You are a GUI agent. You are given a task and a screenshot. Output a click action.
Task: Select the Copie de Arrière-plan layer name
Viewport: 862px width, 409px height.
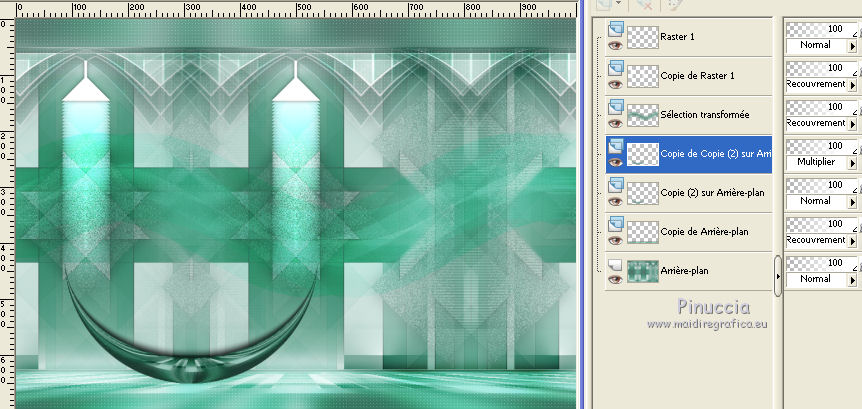pos(704,232)
